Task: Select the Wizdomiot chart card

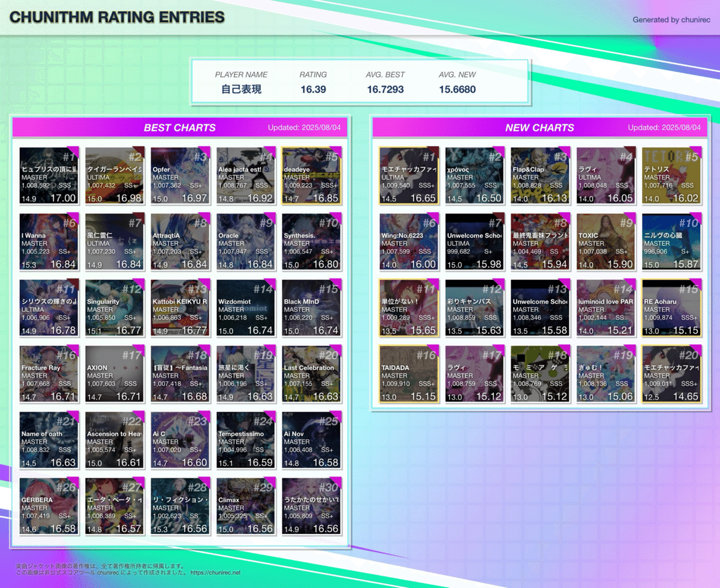Action: pos(246,308)
